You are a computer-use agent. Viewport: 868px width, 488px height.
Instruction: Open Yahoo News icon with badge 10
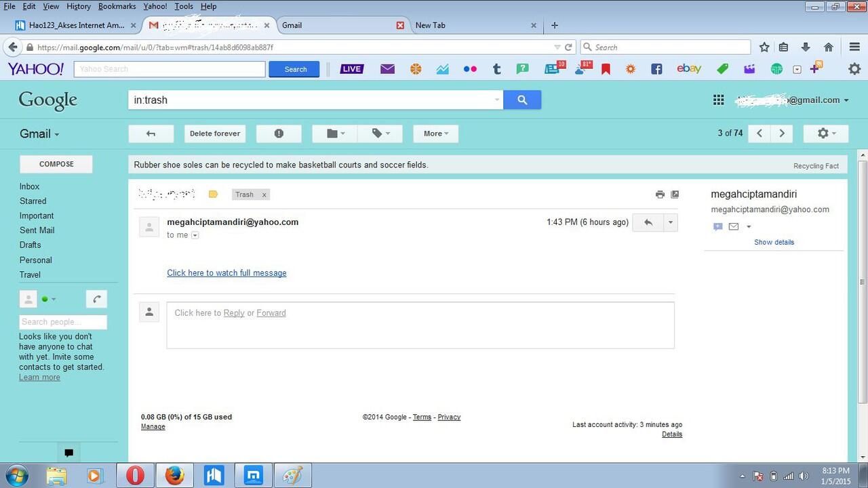point(554,68)
